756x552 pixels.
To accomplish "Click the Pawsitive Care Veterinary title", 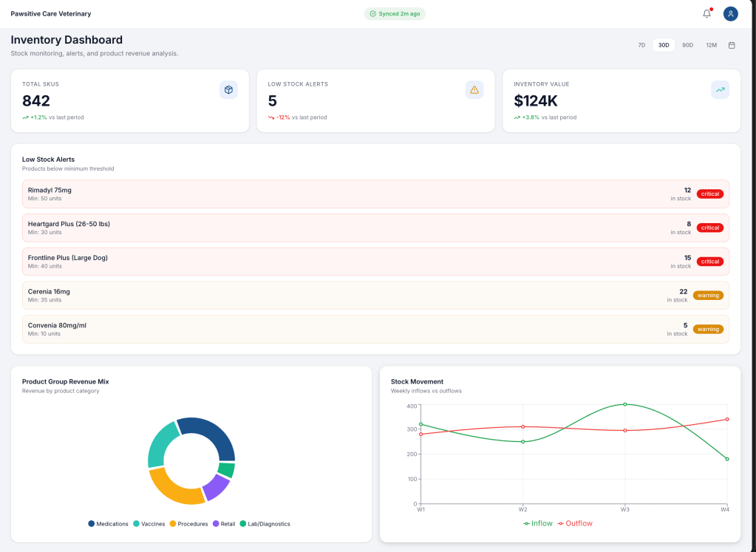I will (51, 13).
